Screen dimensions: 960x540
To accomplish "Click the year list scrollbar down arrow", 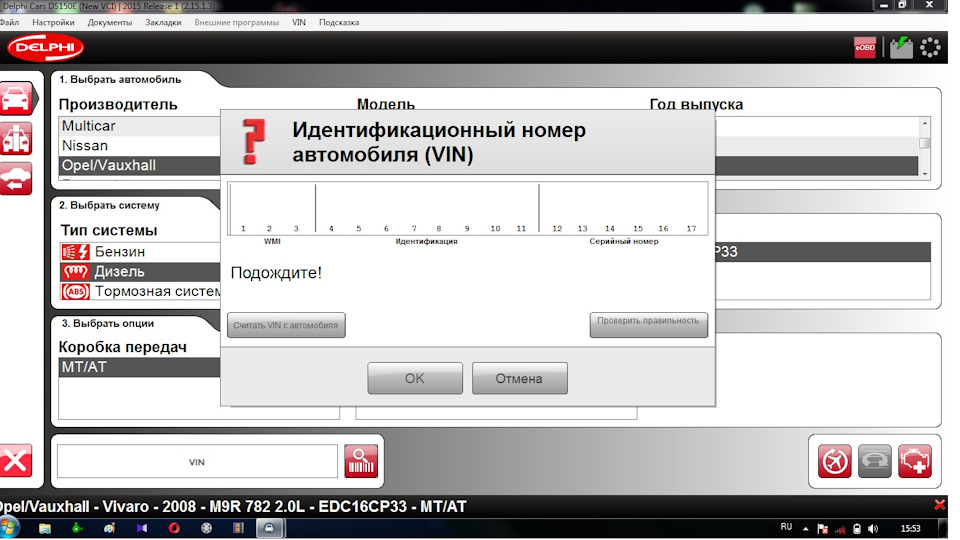I will click(x=924, y=173).
